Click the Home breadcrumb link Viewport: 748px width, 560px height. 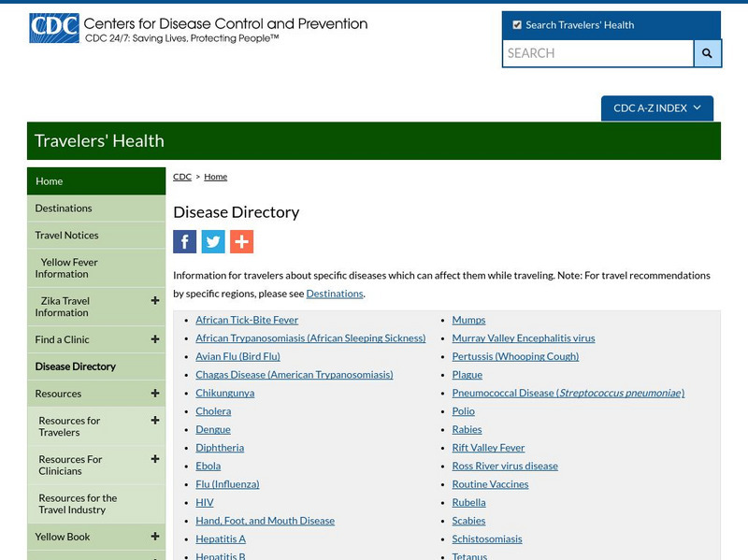click(216, 177)
